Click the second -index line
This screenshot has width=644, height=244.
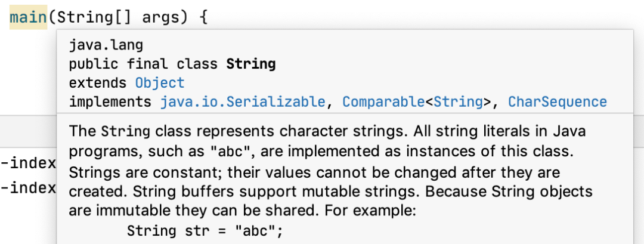pos(28,189)
